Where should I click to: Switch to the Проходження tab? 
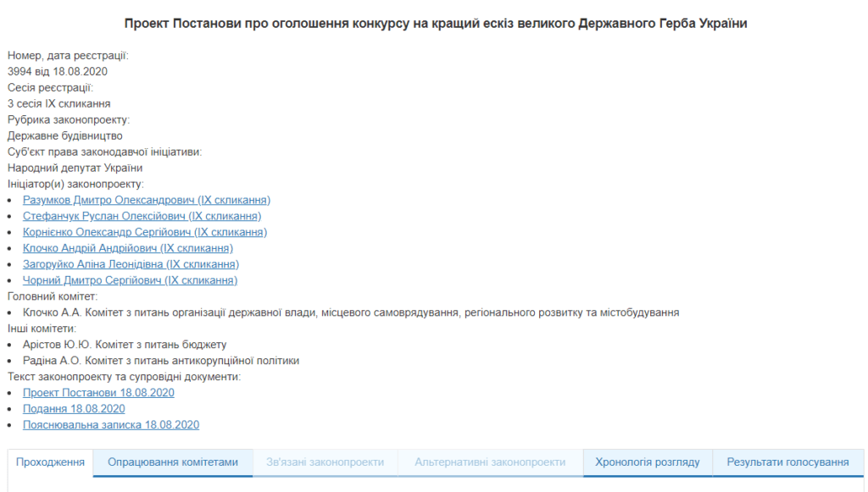pyautogui.click(x=50, y=462)
